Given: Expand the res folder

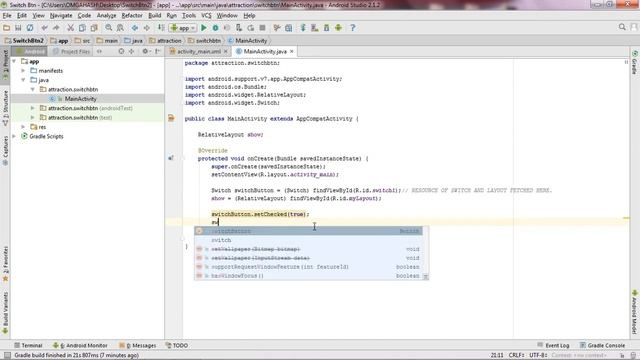Looking at the screenshot, I should (23, 127).
